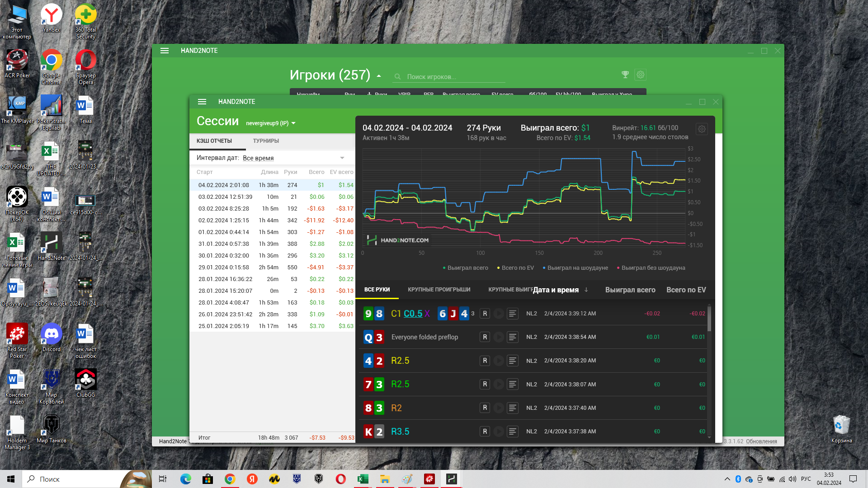
Task: Open hand text for 83 hand
Action: tap(512, 408)
